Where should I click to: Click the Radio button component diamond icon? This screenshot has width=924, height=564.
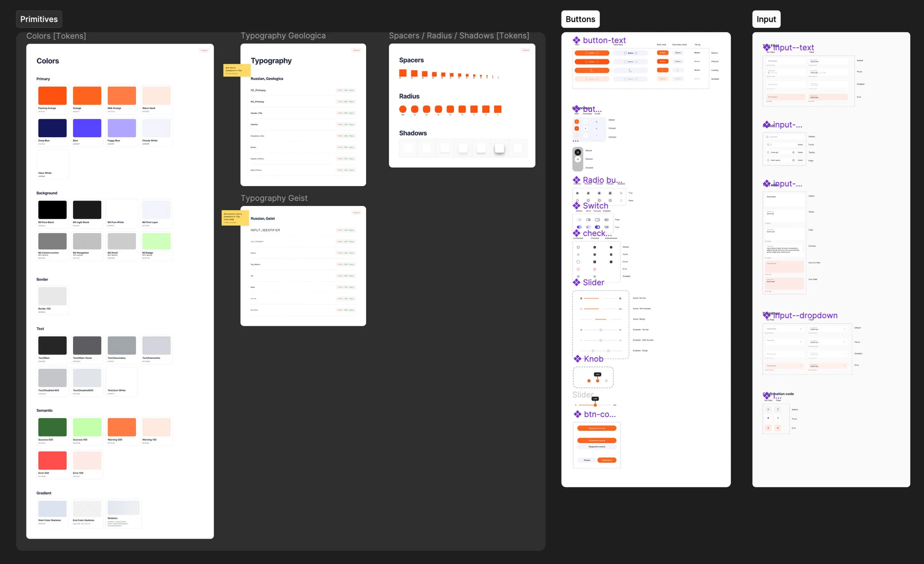click(x=576, y=180)
